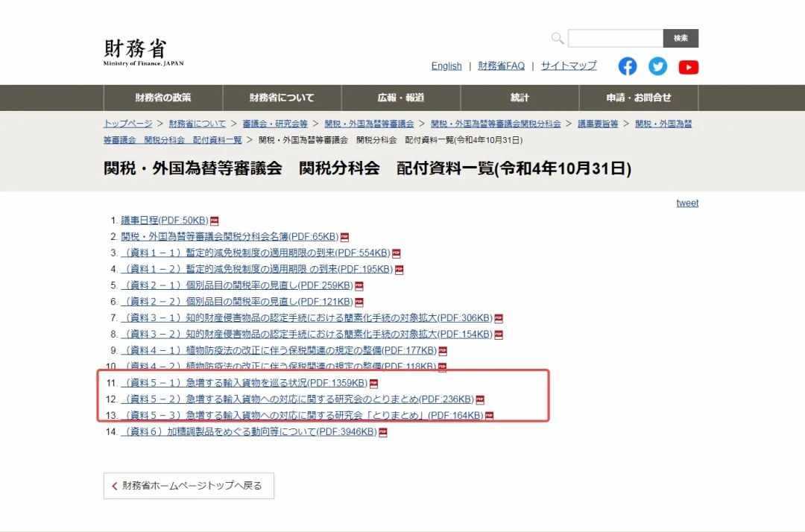Open the 財務省FAQ link

pos(501,66)
